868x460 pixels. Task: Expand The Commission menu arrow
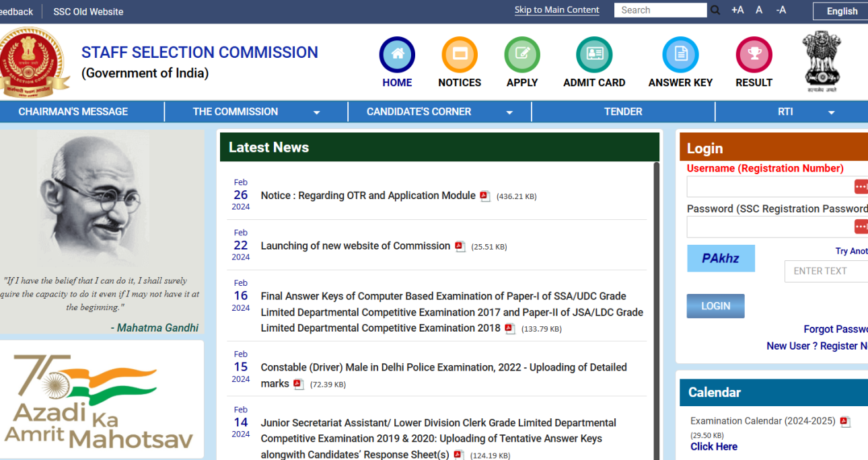317,113
